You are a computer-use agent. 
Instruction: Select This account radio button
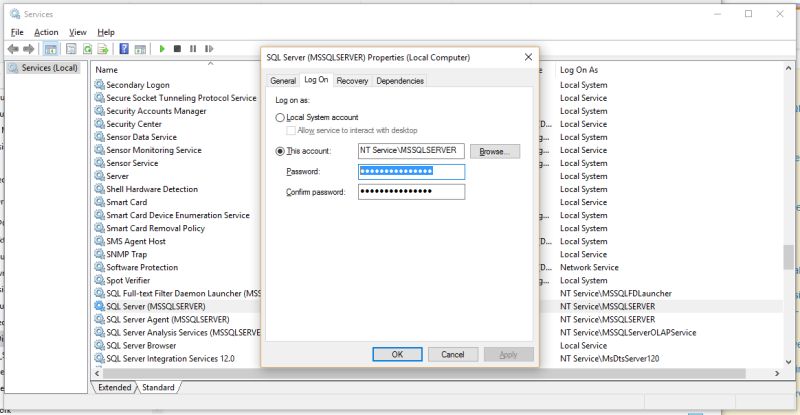point(280,152)
